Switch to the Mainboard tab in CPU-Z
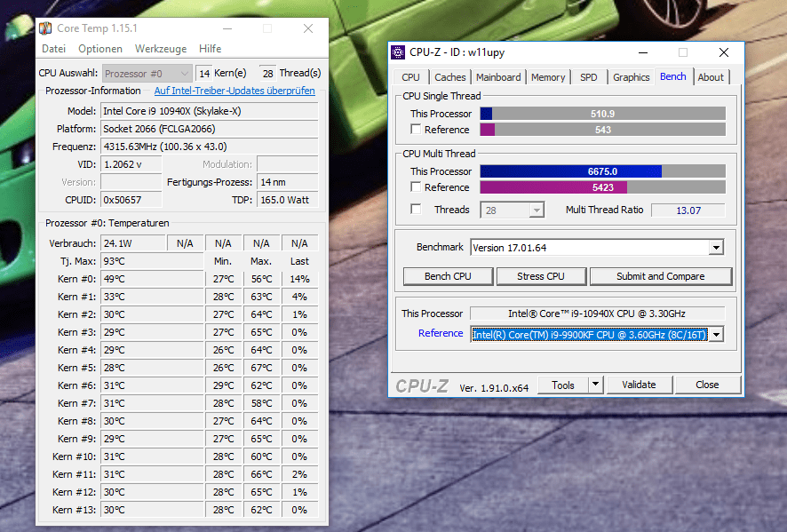The width and height of the screenshot is (787, 532). click(498, 77)
